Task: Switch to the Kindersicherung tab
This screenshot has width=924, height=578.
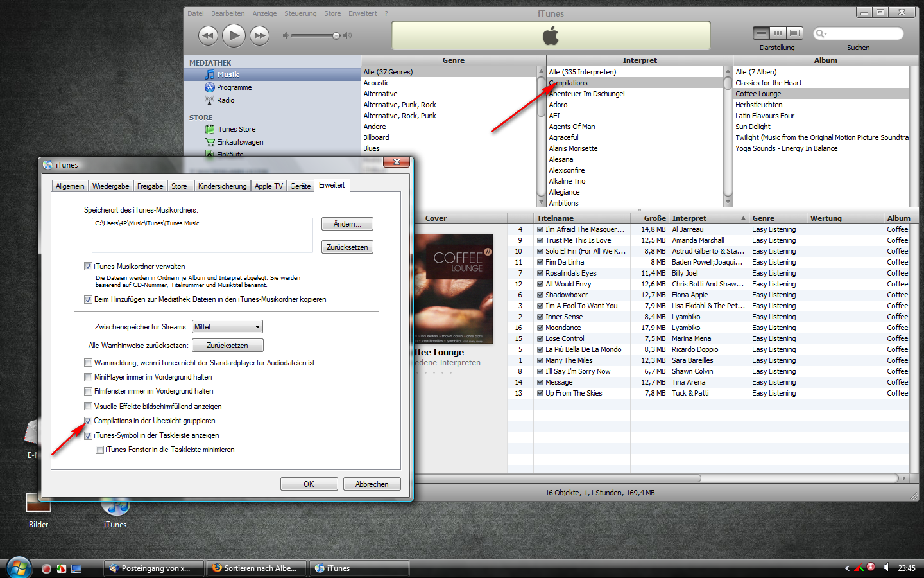Action: [222, 186]
